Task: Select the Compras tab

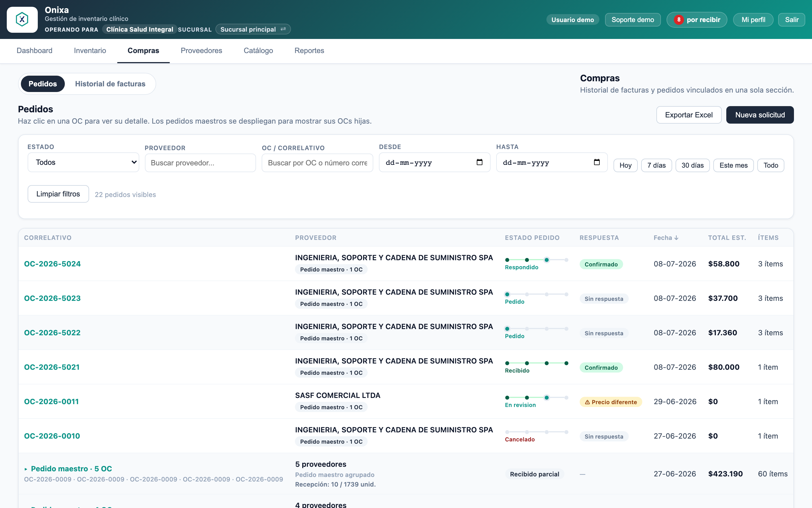Action: pyautogui.click(x=143, y=51)
